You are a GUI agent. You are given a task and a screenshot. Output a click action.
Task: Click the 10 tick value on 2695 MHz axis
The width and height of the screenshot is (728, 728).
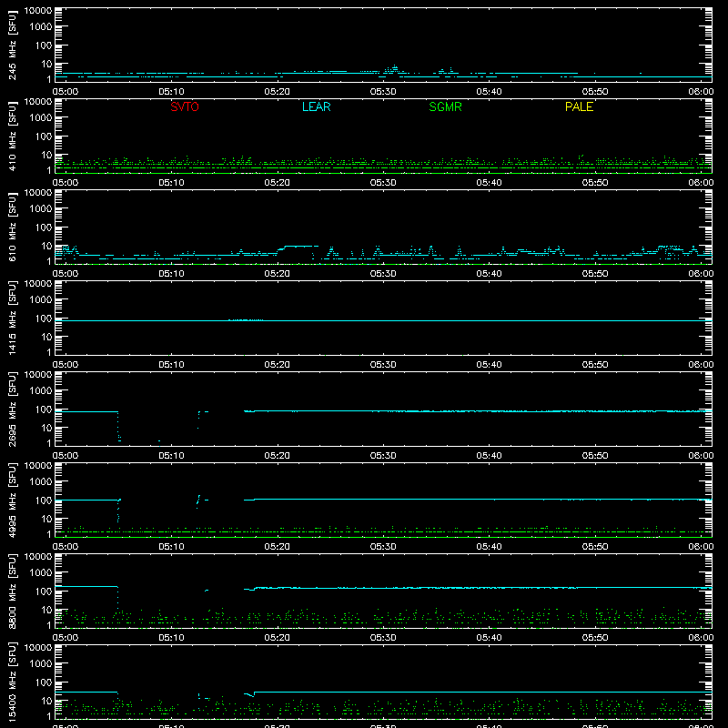[x=46, y=428]
